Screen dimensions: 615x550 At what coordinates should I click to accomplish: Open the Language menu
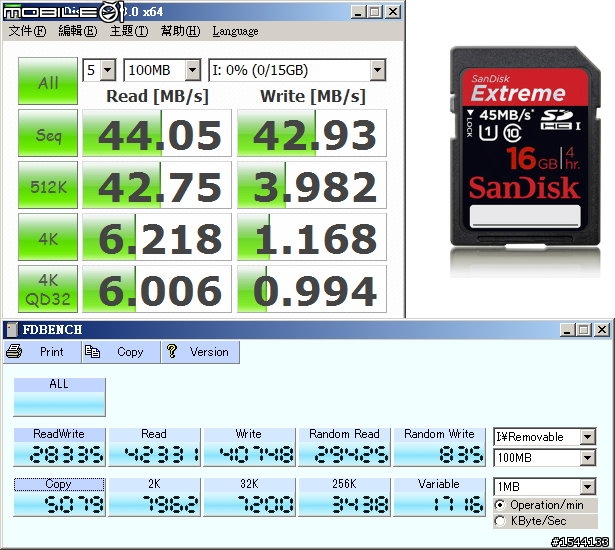235,31
